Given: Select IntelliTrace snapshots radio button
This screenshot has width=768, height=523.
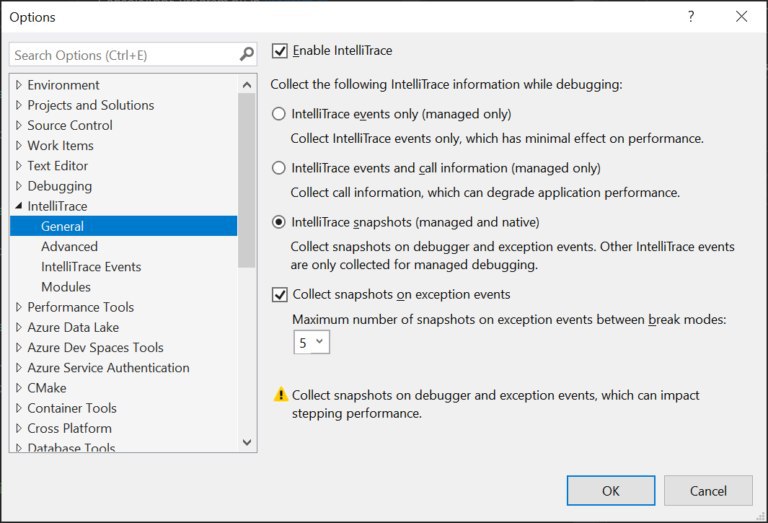Looking at the screenshot, I should (279, 222).
